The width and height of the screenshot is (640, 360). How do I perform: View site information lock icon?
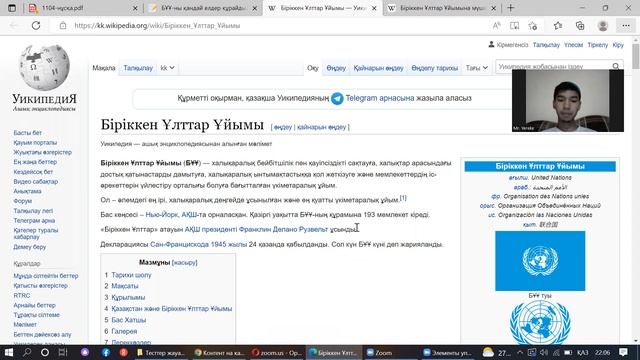(63, 25)
